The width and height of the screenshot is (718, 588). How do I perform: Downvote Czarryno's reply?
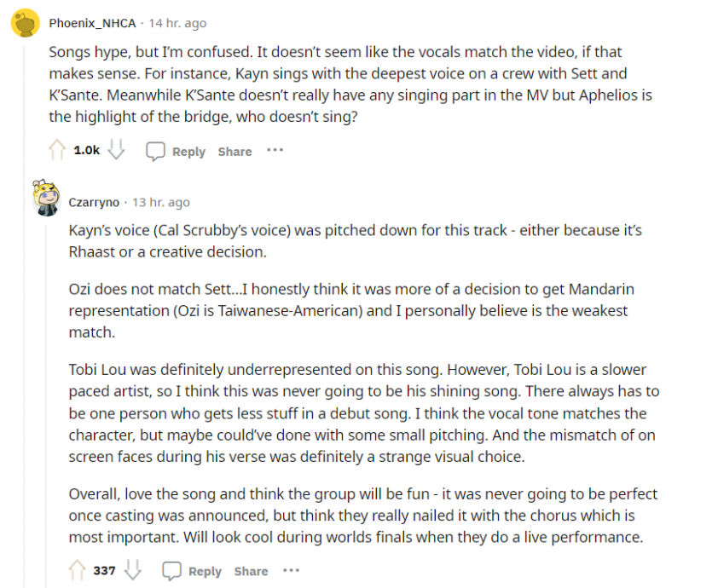point(133,570)
